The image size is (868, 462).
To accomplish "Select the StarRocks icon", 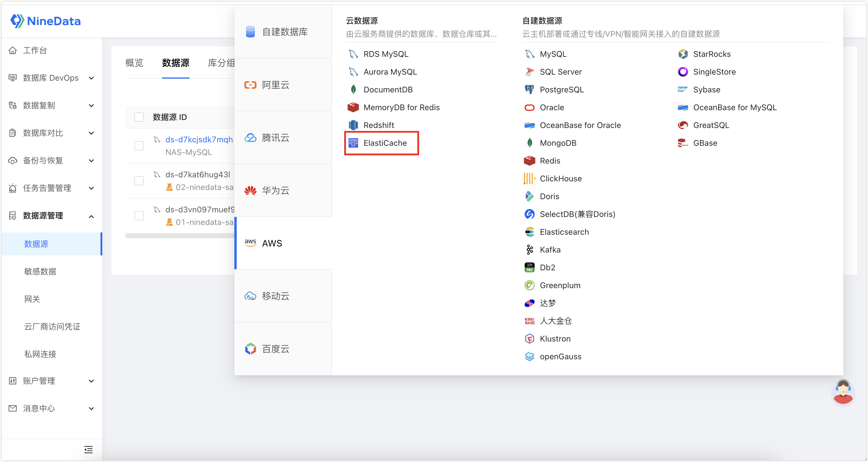I will click(x=683, y=54).
